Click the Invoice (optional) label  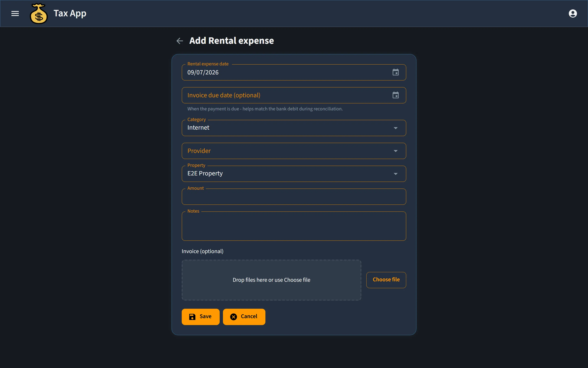(x=202, y=251)
